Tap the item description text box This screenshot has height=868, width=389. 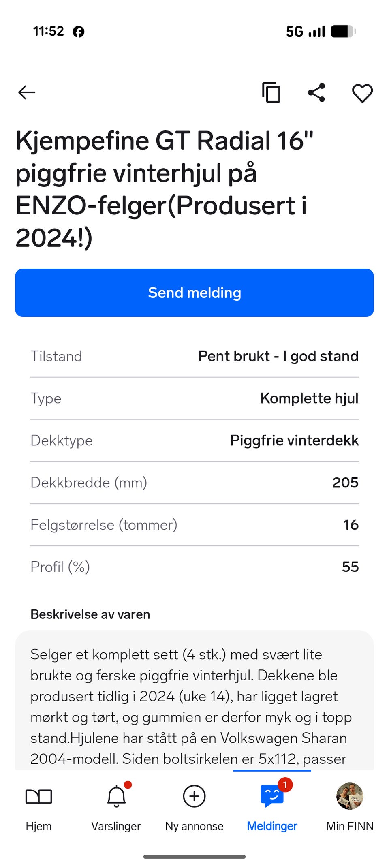point(194,700)
